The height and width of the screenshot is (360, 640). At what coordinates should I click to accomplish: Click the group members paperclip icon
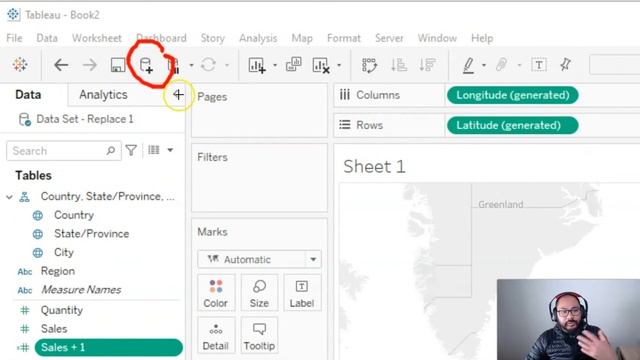click(502, 64)
